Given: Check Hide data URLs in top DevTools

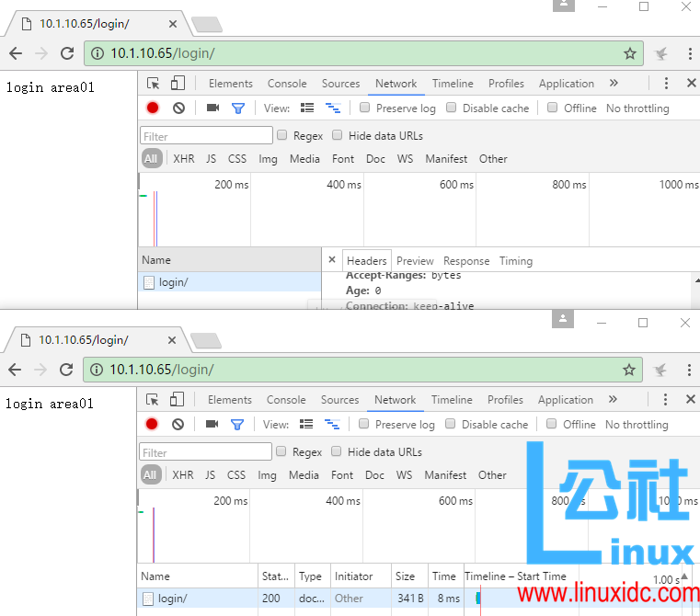Looking at the screenshot, I should pos(337,135).
